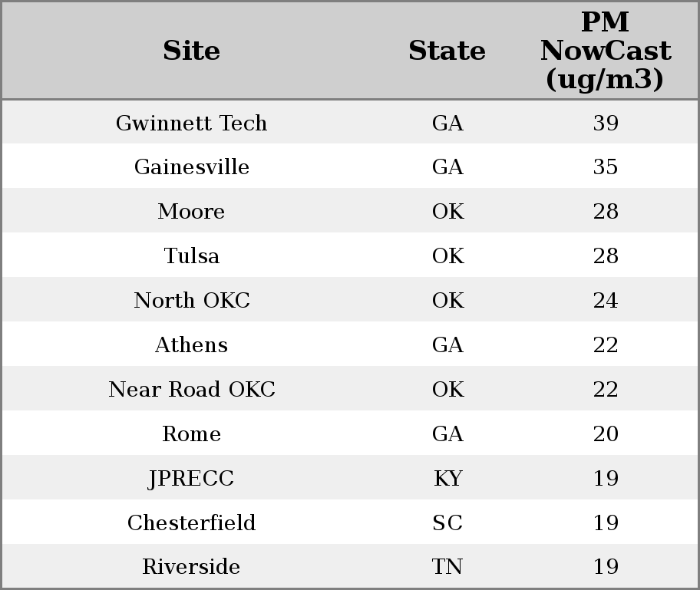Select the Tulsa site cell
Screen dimensions: 700x590
(191, 255)
